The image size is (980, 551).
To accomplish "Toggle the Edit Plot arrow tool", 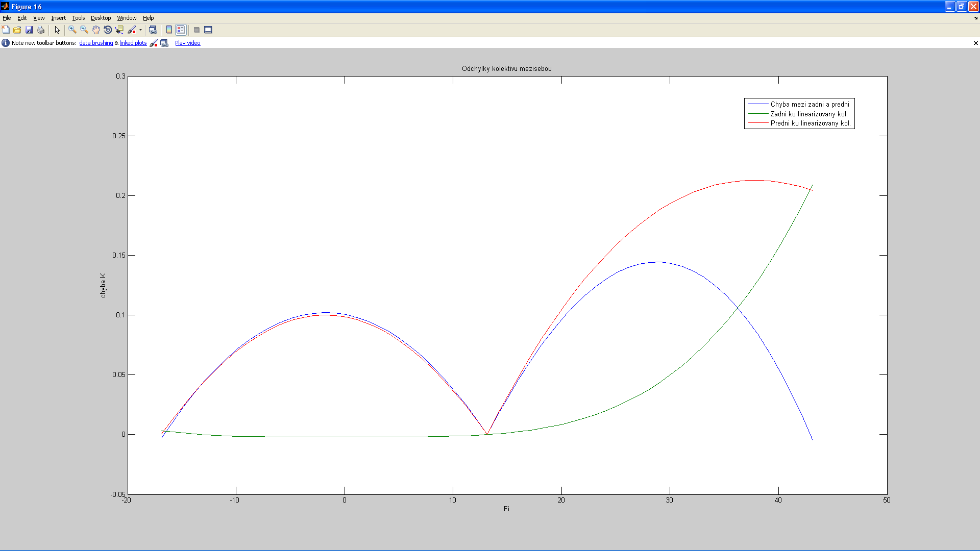I will coord(57,30).
